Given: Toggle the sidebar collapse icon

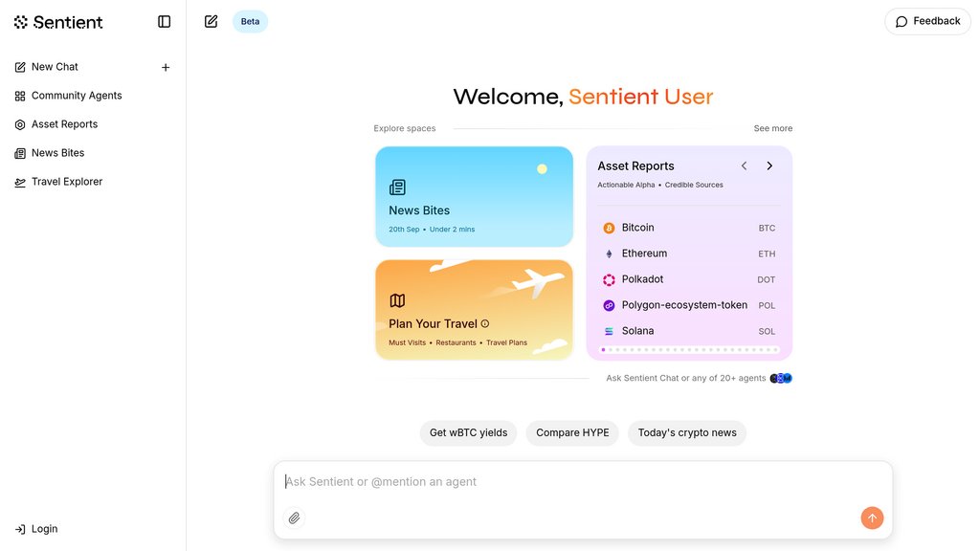Looking at the screenshot, I should (165, 21).
